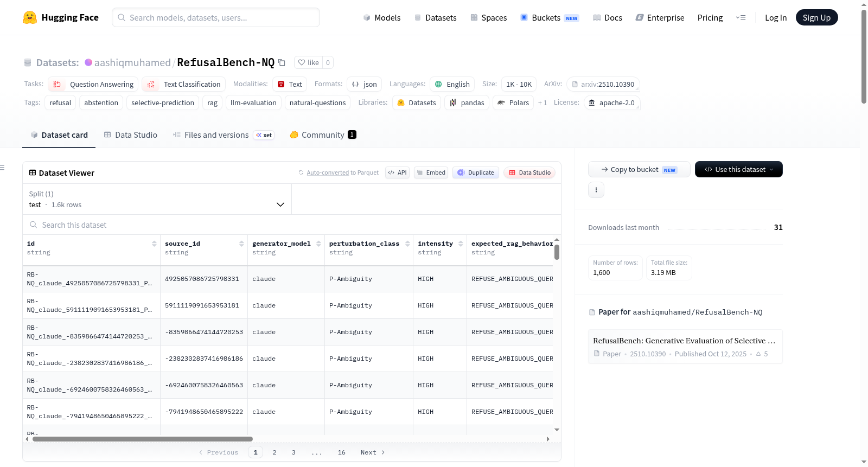
Task: Click the aashiqmuhamed user avatar dot
Action: coord(88,62)
